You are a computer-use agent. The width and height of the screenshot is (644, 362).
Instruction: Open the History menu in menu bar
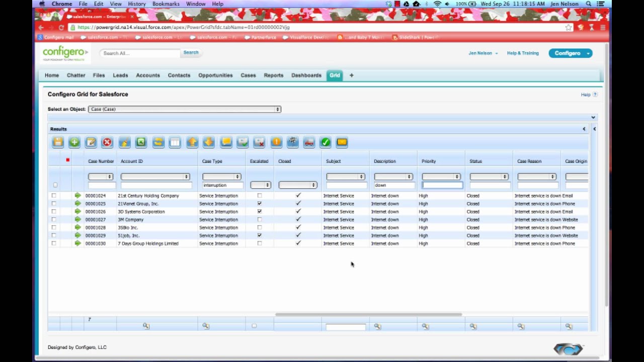[x=137, y=4]
